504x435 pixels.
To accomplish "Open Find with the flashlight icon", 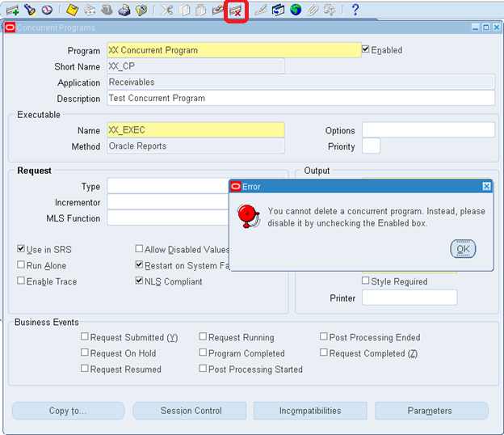I will tap(30, 10).
